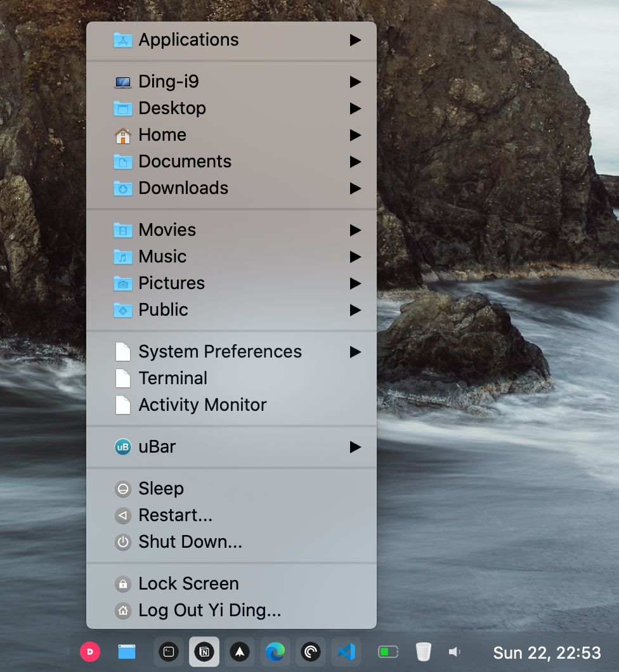Click the Lock Screen padlock icon
This screenshot has width=619, height=672.
click(x=123, y=584)
